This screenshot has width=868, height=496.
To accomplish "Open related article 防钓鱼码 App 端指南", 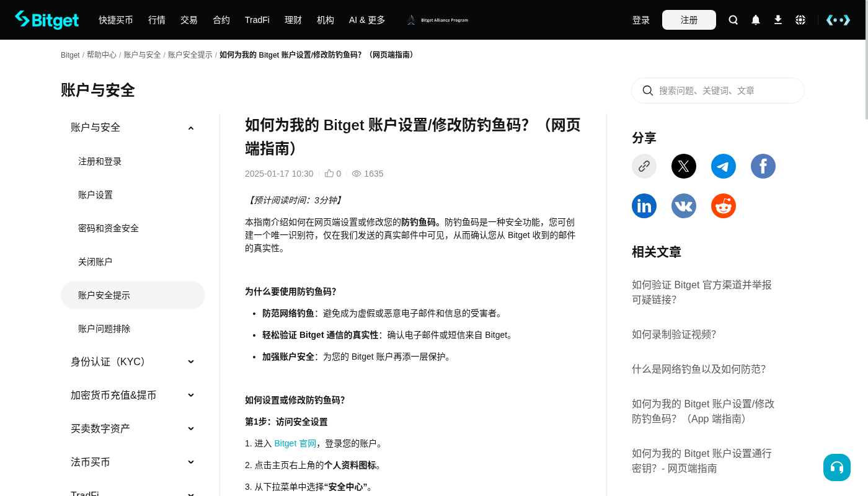I will click(703, 411).
